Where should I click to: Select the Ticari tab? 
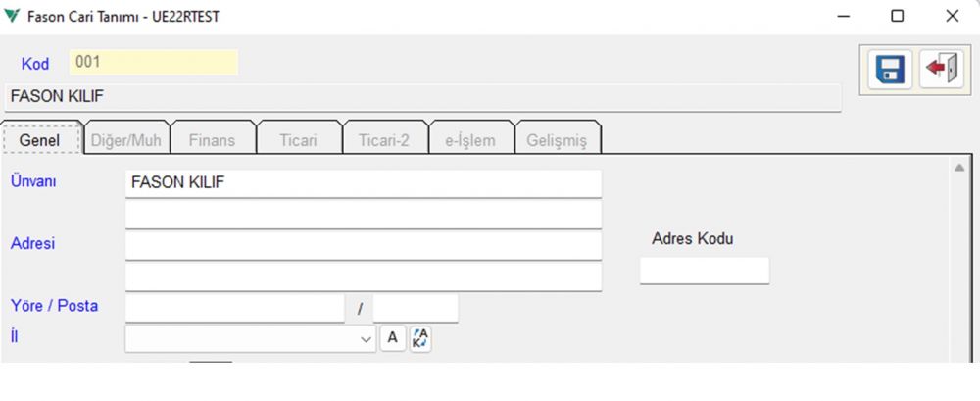(298, 140)
